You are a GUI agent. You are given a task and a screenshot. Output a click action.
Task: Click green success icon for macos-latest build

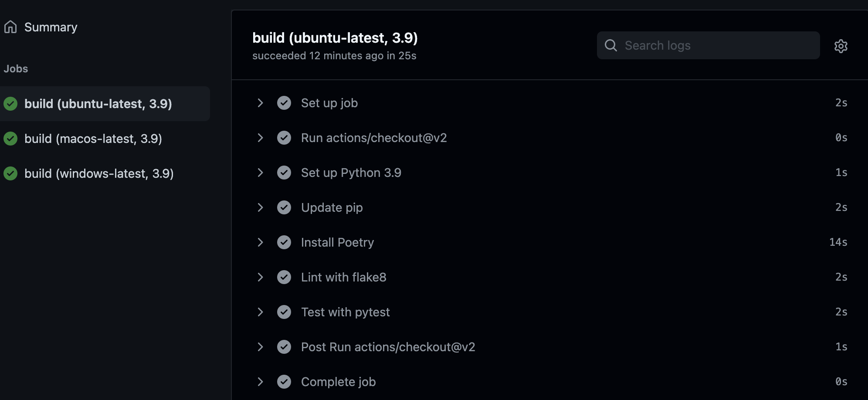pyautogui.click(x=10, y=139)
